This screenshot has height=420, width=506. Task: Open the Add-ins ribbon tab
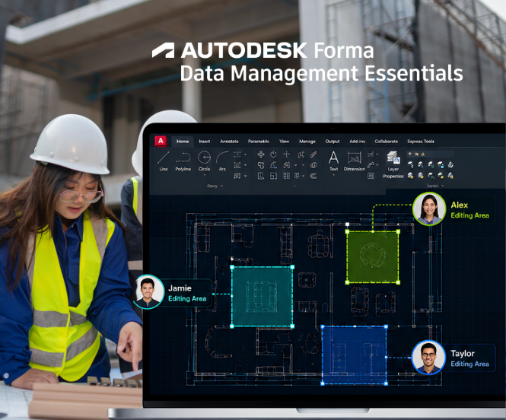357,142
